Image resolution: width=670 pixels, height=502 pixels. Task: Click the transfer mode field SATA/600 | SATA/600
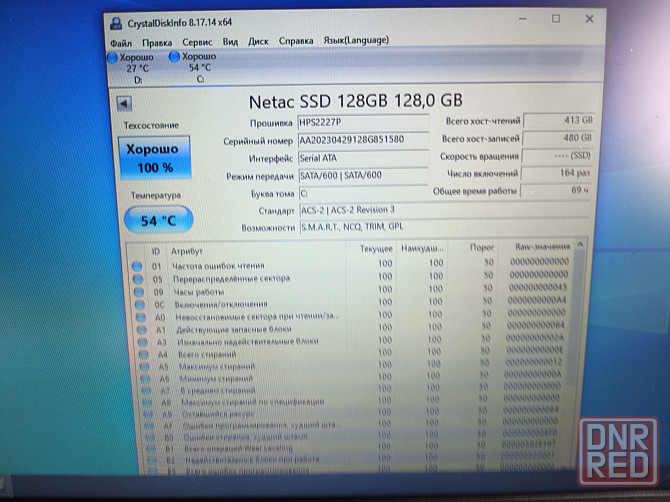tap(363, 175)
